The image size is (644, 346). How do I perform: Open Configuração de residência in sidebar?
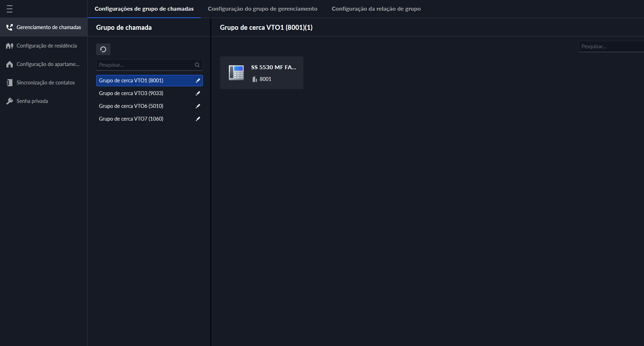pos(46,46)
